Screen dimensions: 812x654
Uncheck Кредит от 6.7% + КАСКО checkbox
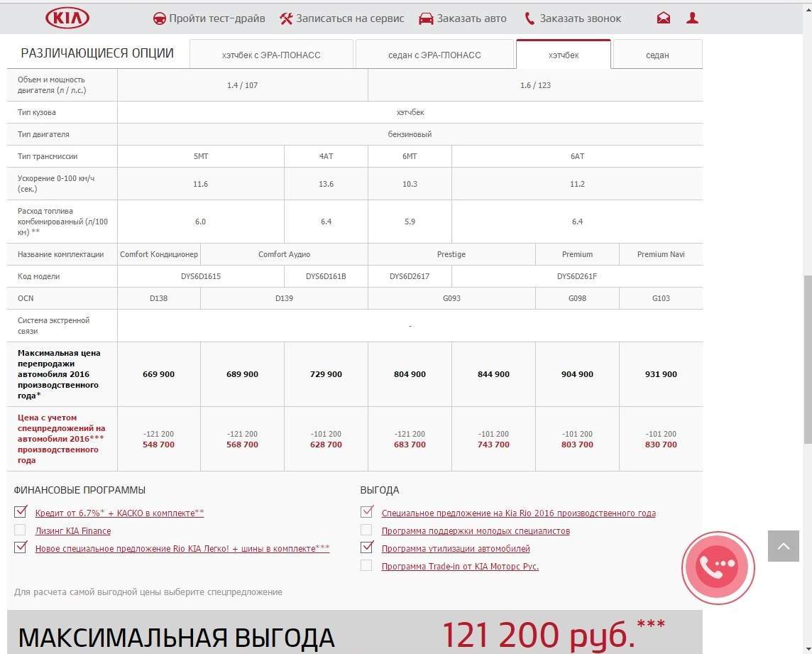[x=20, y=512]
